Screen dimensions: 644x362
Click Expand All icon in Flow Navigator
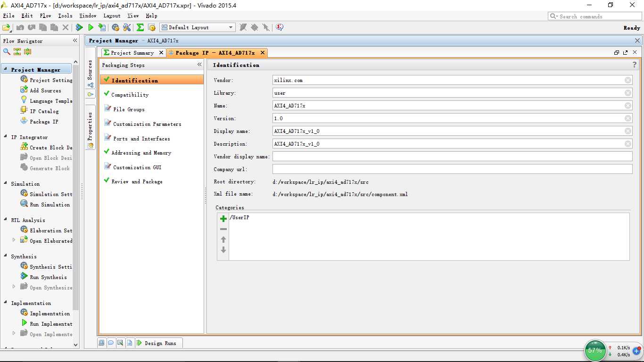click(28, 51)
